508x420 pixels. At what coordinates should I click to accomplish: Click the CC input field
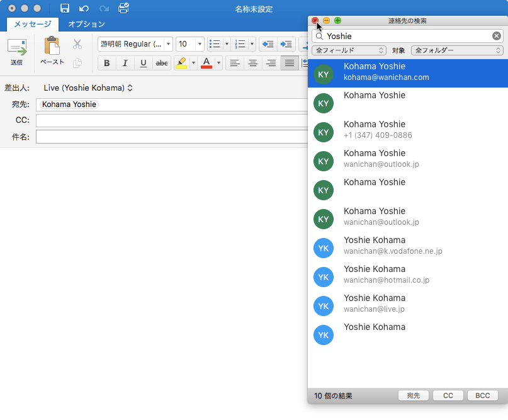pyautogui.click(x=172, y=120)
